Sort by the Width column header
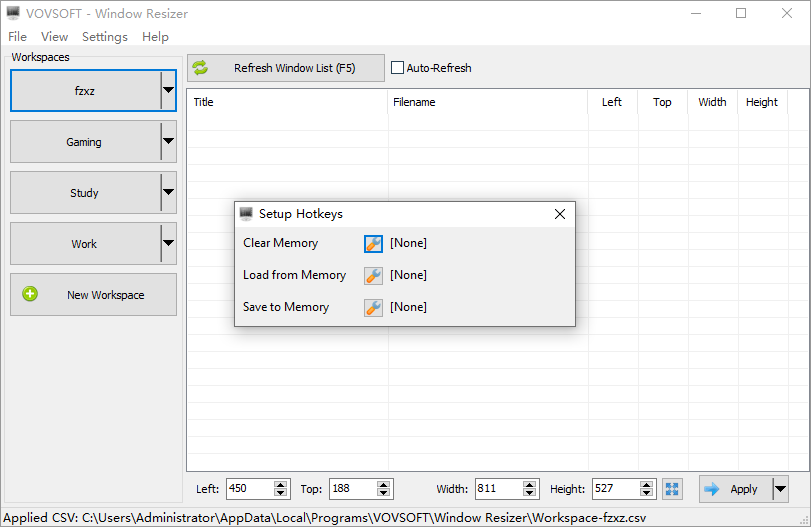811x527 pixels. (713, 102)
